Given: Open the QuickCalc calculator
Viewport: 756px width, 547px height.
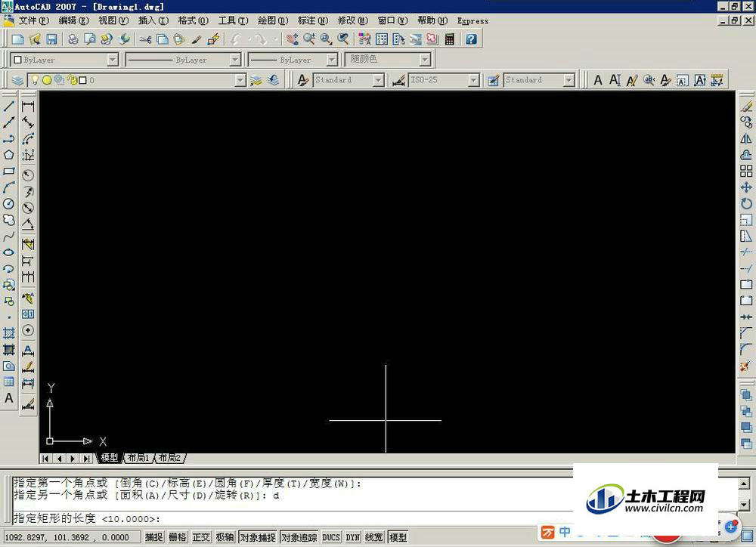Looking at the screenshot, I should (449, 39).
